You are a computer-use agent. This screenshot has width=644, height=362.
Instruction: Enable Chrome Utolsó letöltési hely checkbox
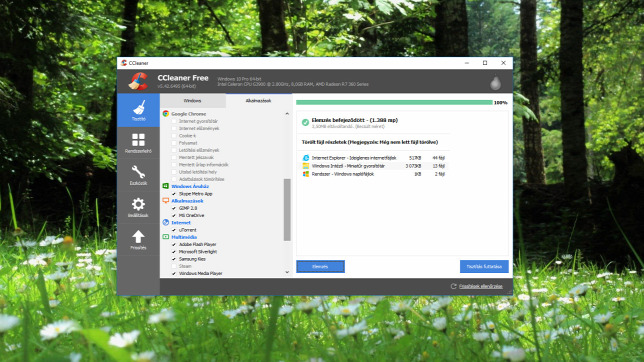click(174, 172)
